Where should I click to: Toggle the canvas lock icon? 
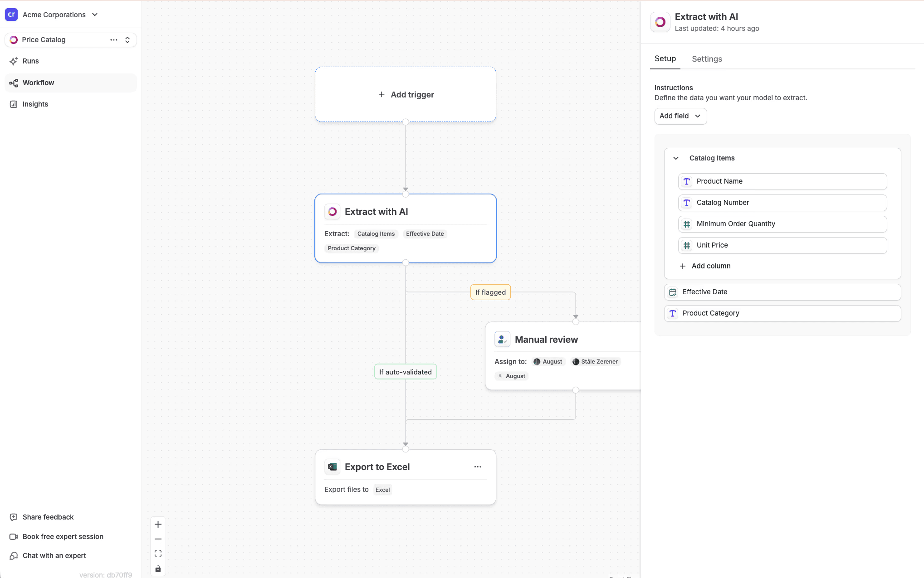158,569
